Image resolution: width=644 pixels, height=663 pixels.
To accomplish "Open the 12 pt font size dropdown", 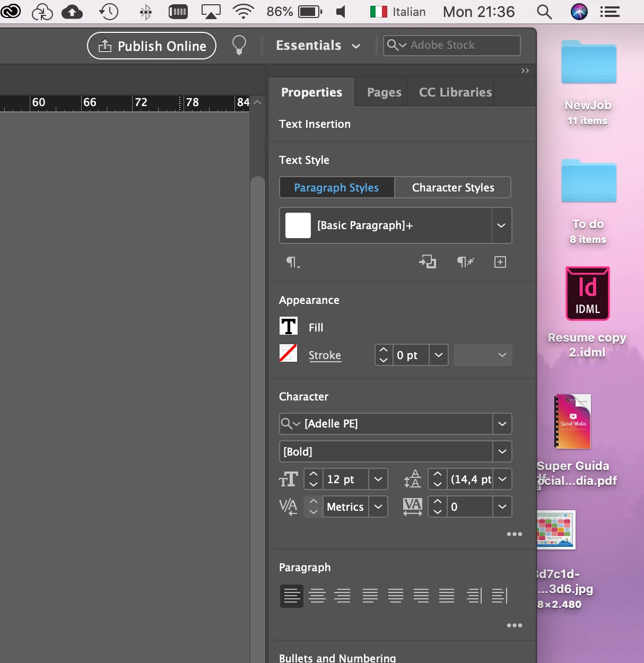I will tap(378, 479).
